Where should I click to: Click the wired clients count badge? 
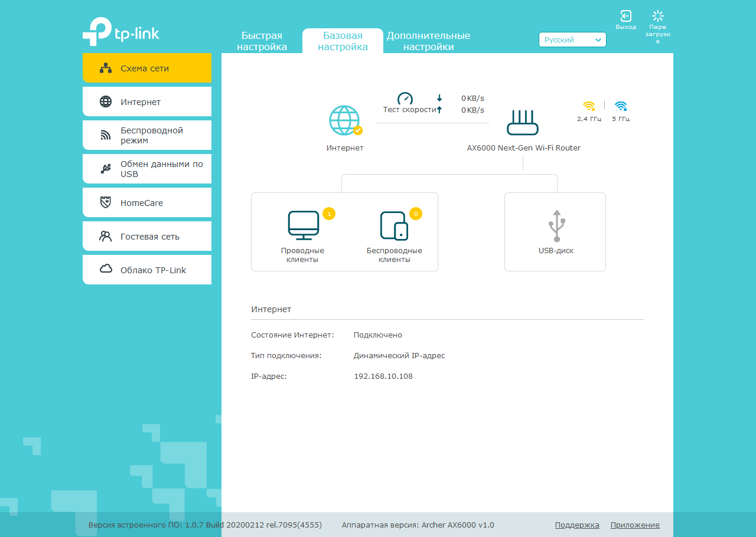pos(329,214)
